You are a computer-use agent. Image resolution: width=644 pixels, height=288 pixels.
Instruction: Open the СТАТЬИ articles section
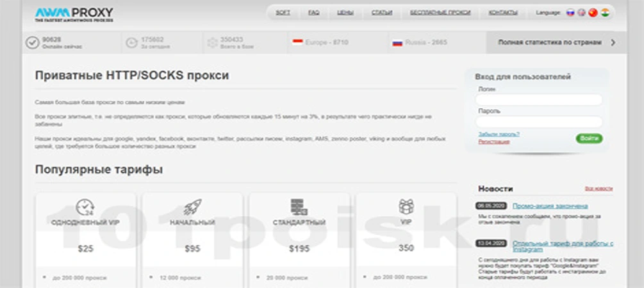pos(382,13)
